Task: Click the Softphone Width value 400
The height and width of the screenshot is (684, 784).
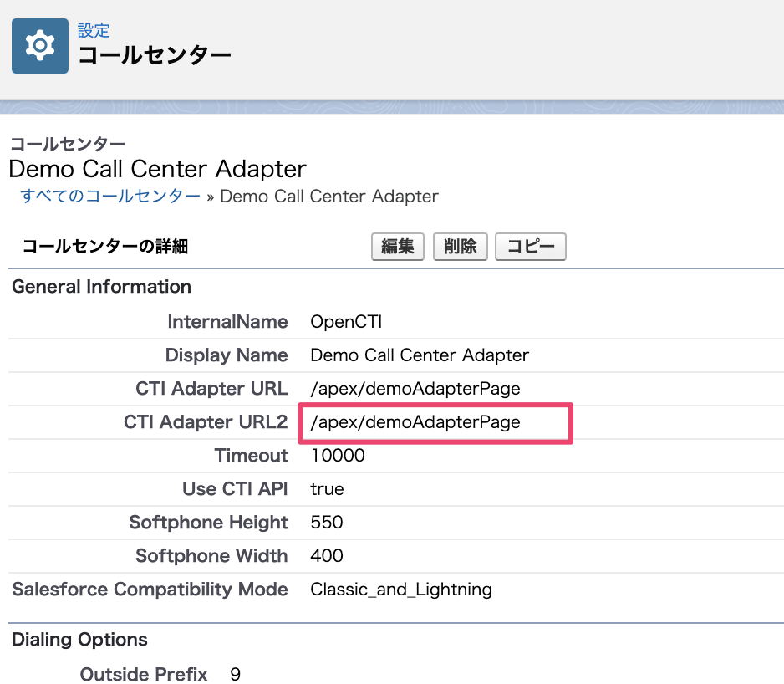Action: pos(324,555)
